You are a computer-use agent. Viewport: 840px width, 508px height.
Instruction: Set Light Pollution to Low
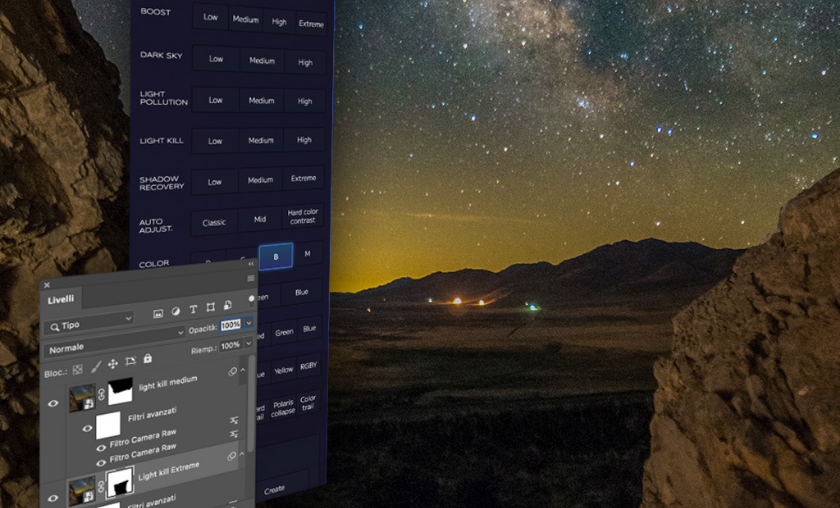coord(215,100)
